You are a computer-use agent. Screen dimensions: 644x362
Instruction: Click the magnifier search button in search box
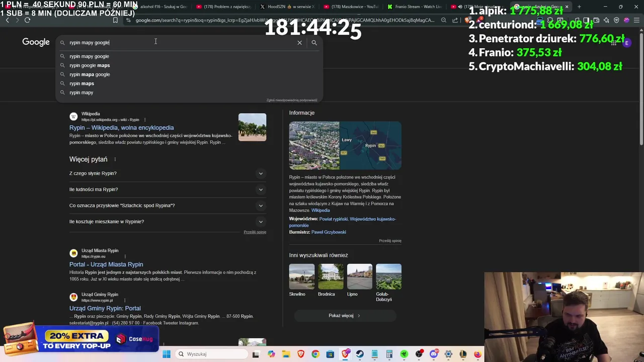click(314, 43)
